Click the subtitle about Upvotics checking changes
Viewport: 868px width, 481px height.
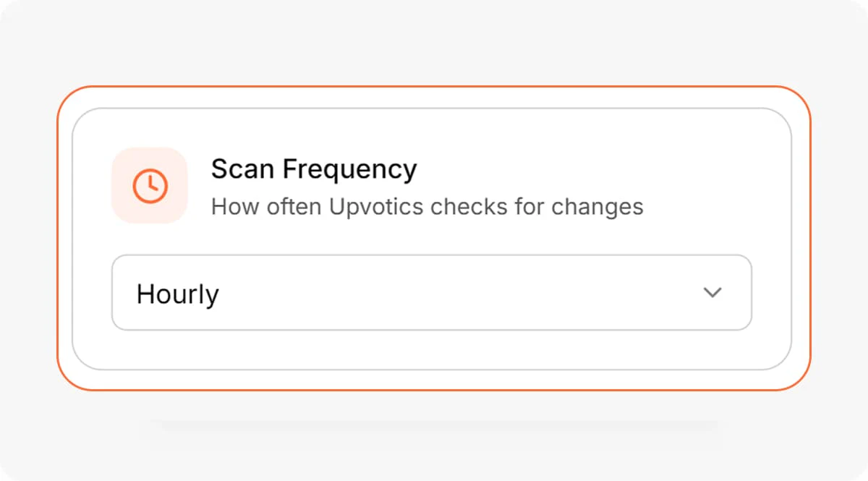[427, 207]
